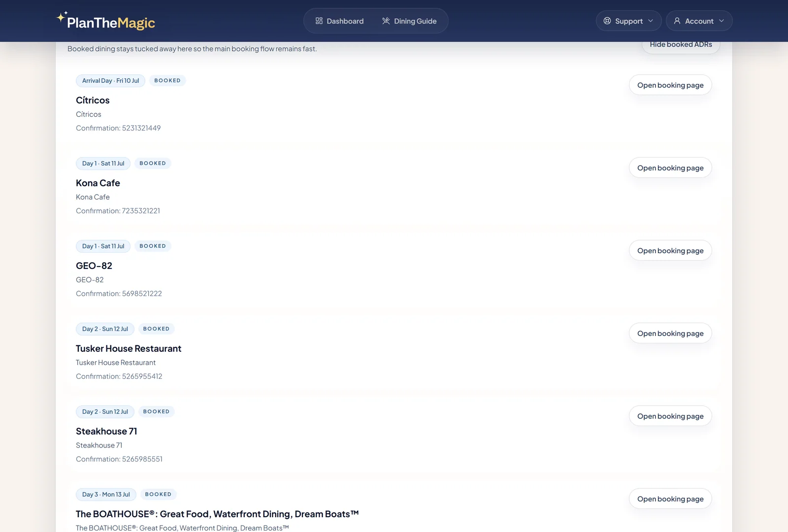The height and width of the screenshot is (532, 788).
Task: Select the Day 3 · Mon 13 Jul tag
Action: [106, 495]
